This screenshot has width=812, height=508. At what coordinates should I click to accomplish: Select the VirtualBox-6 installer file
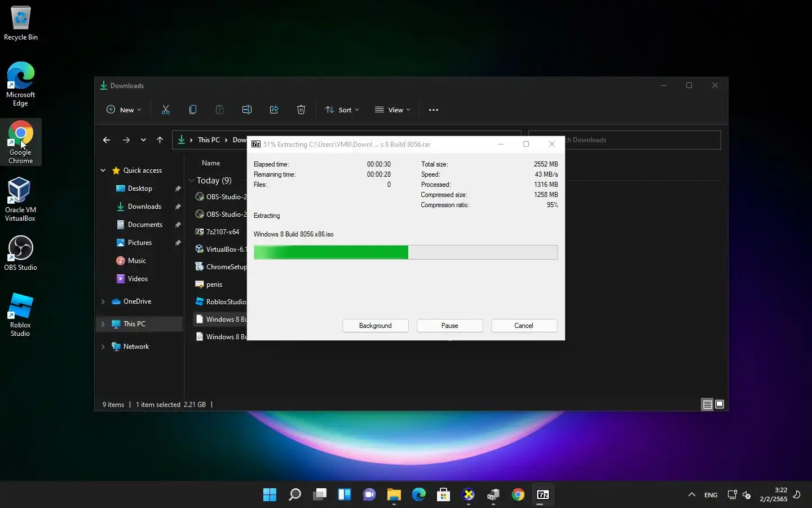click(x=220, y=249)
